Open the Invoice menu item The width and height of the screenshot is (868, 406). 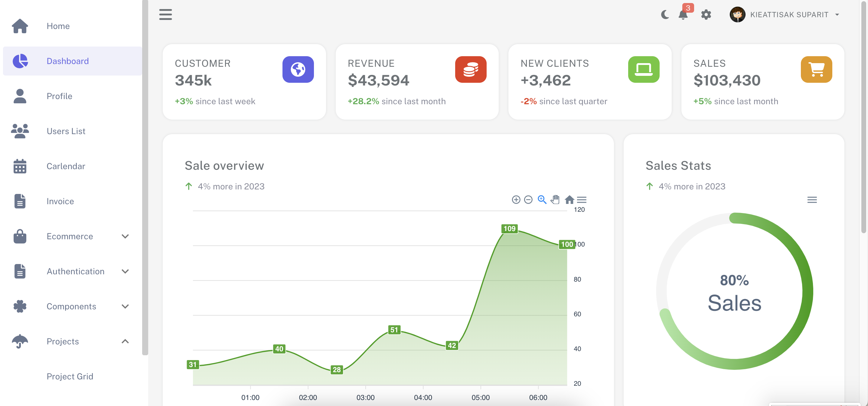73,201
